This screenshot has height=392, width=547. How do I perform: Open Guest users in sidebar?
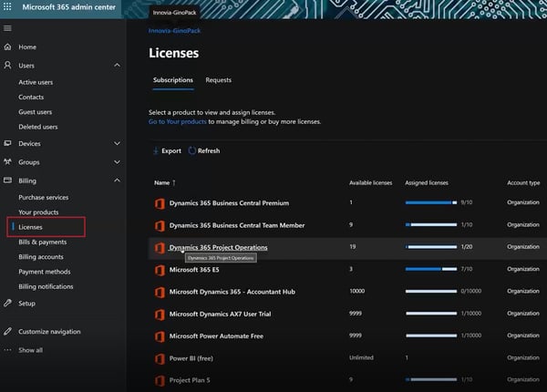pyautogui.click(x=36, y=112)
